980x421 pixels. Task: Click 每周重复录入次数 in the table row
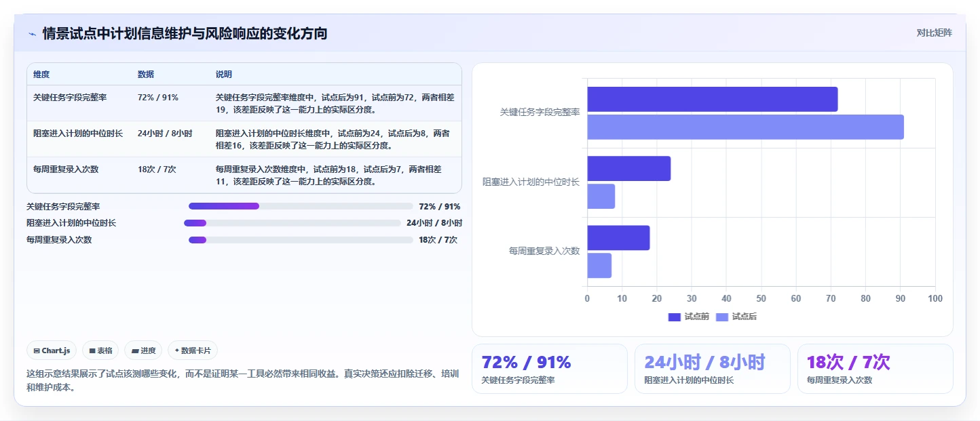66,169
